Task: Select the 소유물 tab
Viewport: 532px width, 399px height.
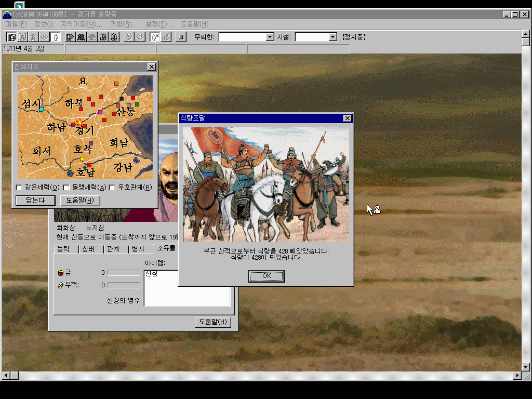Action: pyautogui.click(x=166, y=248)
